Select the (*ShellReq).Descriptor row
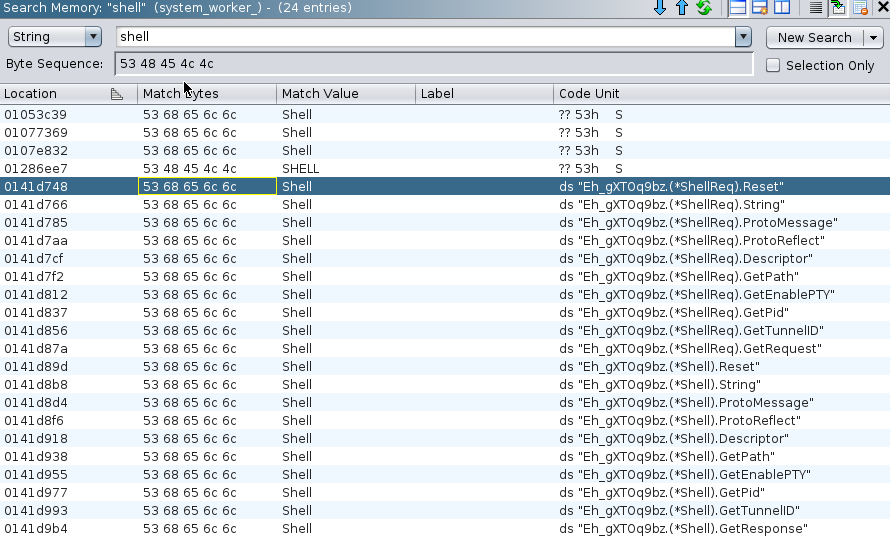 tap(445, 259)
